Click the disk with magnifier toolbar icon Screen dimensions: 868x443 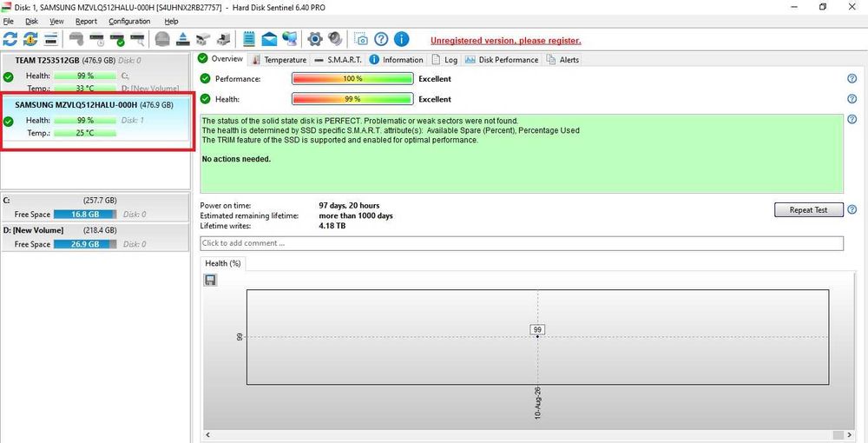coord(137,39)
